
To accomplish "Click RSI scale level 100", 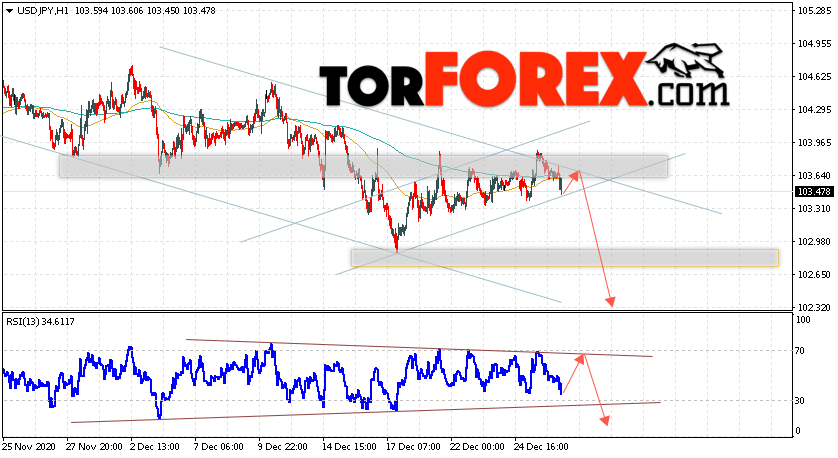I will (x=803, y=320).
